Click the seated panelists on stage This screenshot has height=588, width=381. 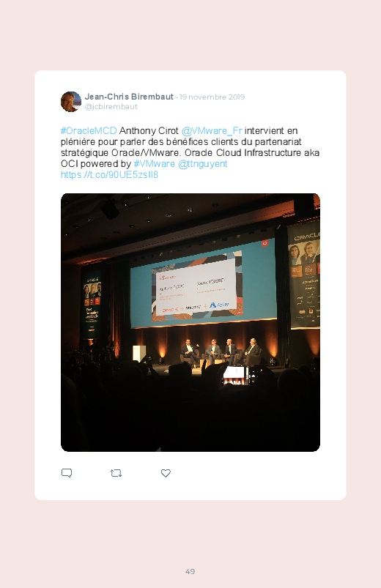[221, 352]
